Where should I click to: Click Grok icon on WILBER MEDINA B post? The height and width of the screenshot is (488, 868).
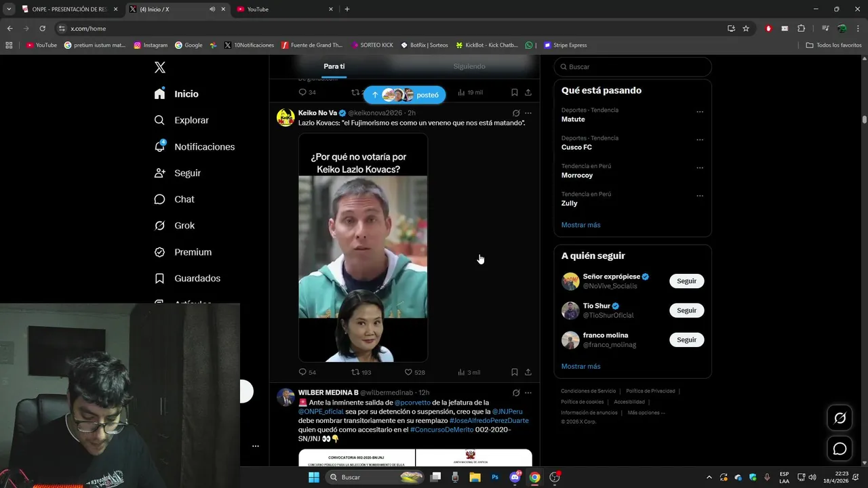515,392
